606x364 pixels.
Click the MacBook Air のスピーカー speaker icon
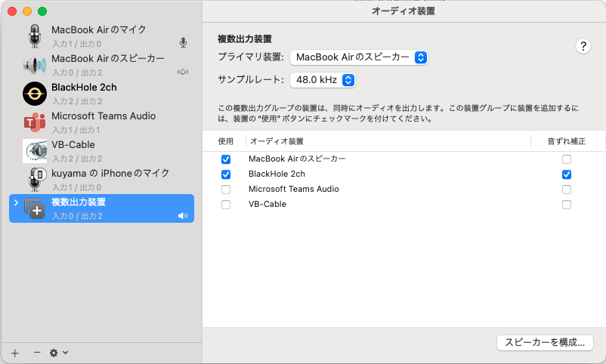tap(35, 65)
